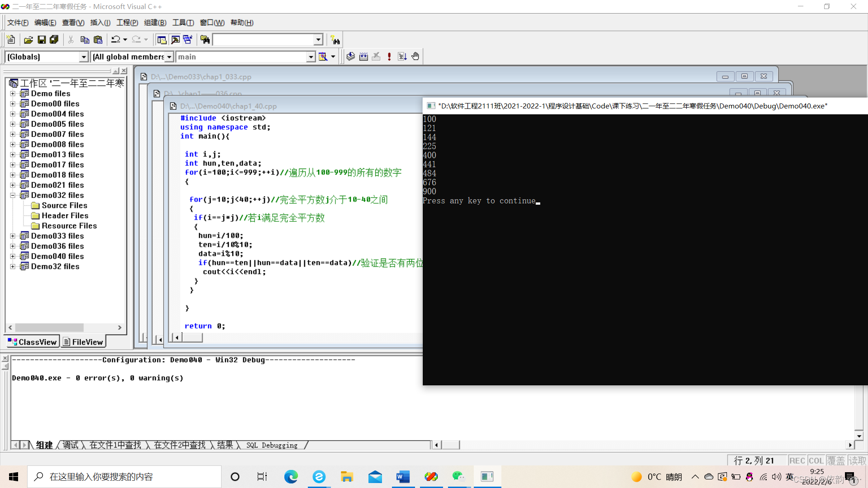The height and width of the screenshot is (488, 868).
Task: Toggle the Workspace window toolbar button
Action: tap(161, 40)
